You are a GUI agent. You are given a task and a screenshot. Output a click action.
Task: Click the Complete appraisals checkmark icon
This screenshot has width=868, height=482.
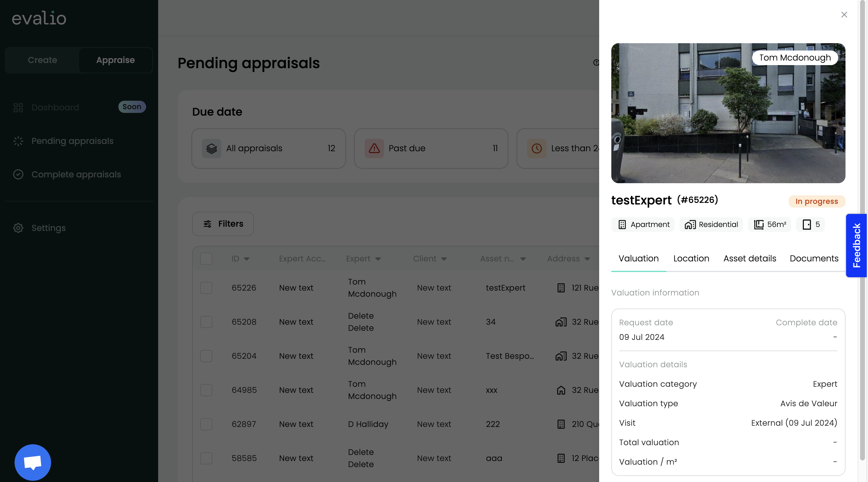tap(18, 174)
